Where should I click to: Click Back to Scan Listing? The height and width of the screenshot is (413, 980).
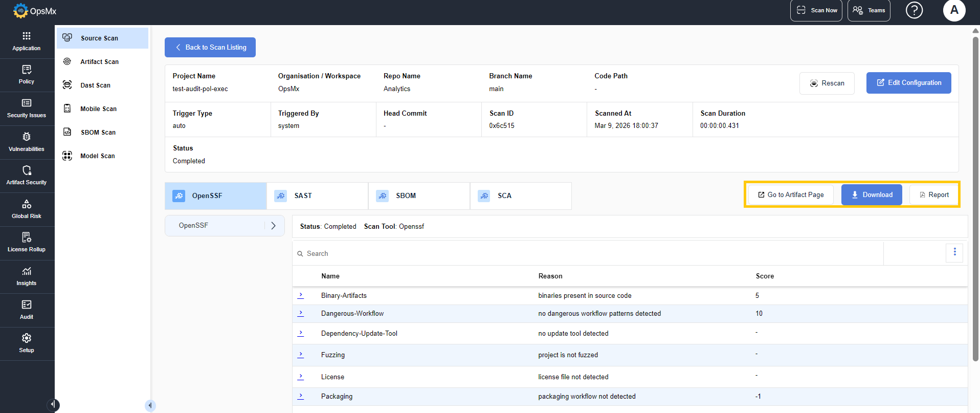pos(210,47)
